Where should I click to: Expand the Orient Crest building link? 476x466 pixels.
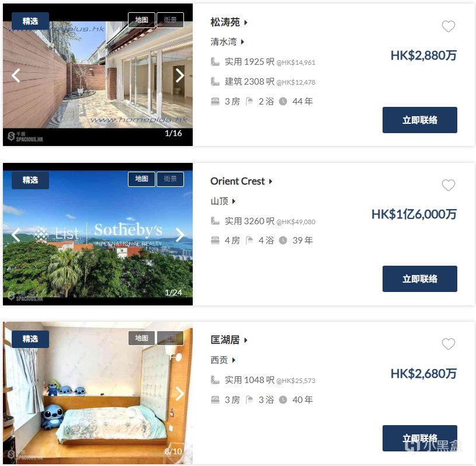pos(241,181)
